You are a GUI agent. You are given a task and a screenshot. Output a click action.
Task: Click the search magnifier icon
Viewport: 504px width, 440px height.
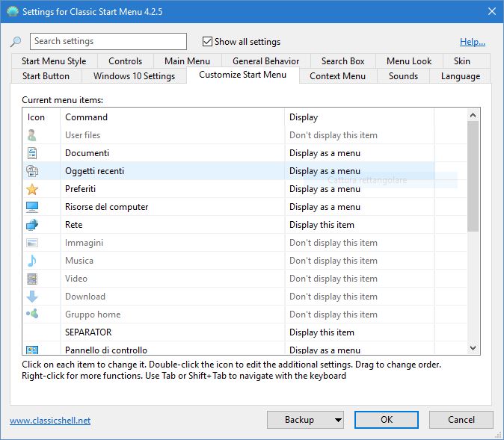(16, 41)
